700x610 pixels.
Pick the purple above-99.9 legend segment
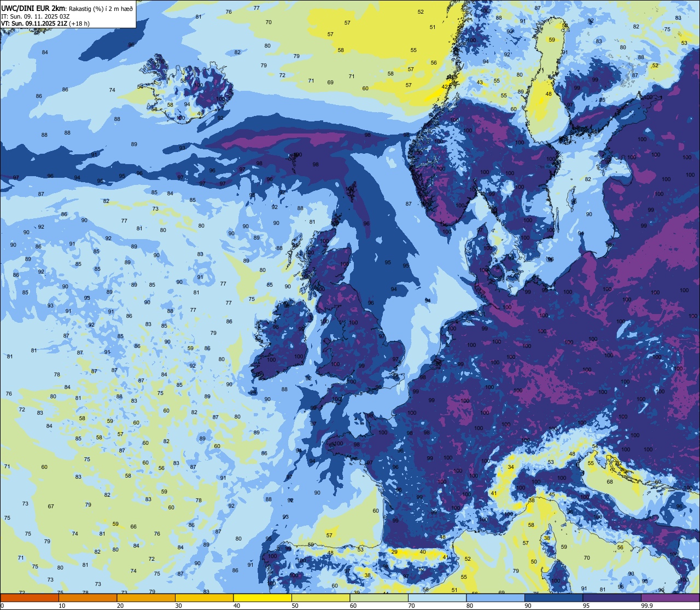tap(670, 597)
